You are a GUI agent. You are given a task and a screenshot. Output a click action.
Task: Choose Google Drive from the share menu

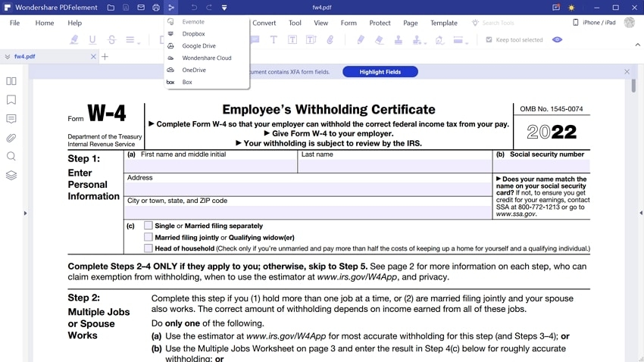tap(199, 46)
